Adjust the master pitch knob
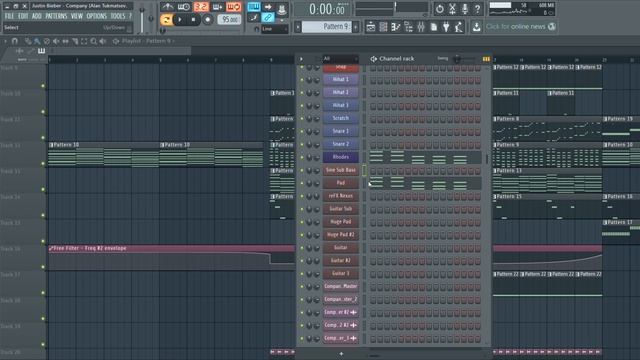 [x=151, y=19]
